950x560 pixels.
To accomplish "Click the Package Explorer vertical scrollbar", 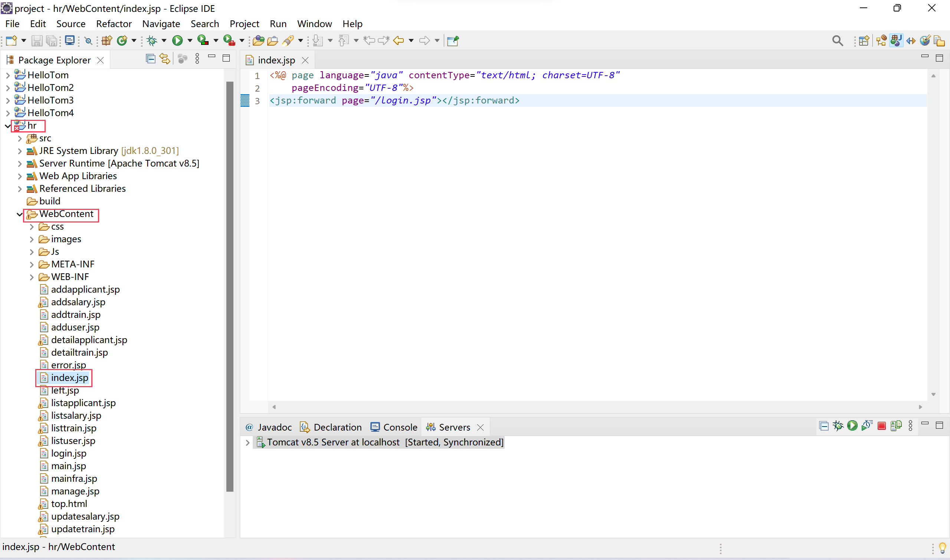I will [230, 287].
